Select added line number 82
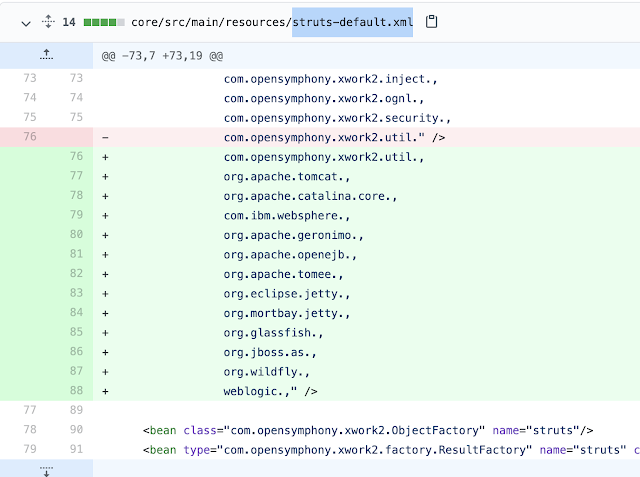The height and width of the screenshot is (477, 640). click(76, 273)
